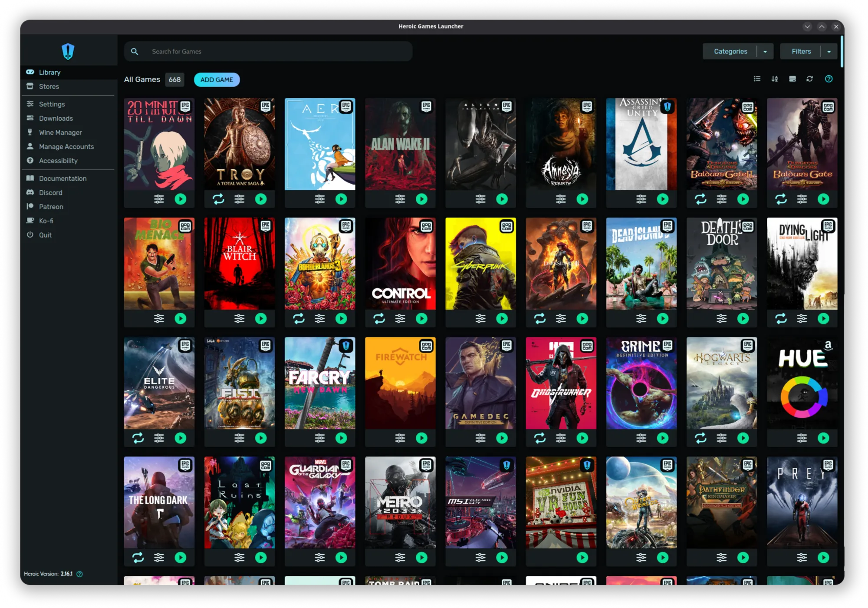Click update icon on Troy Total War Saga

pyautogui.click(x=218, y=199)
